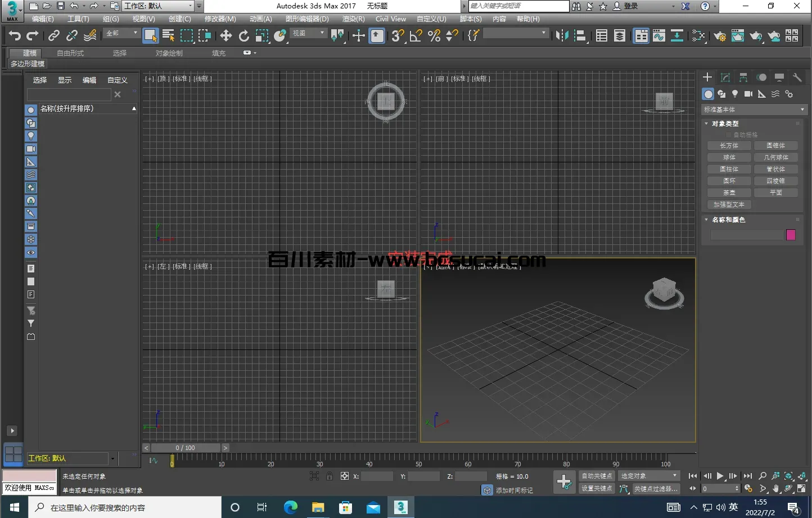The width and height of the screenshot is (812, 518).
Task: Select the Select and Move tool
Action: point(225,36)
